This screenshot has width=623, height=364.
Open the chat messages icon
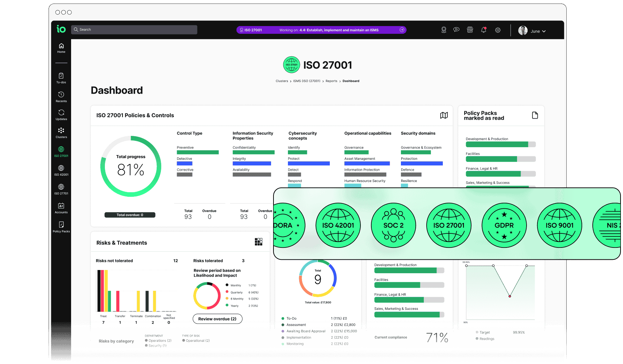point(457,30)
